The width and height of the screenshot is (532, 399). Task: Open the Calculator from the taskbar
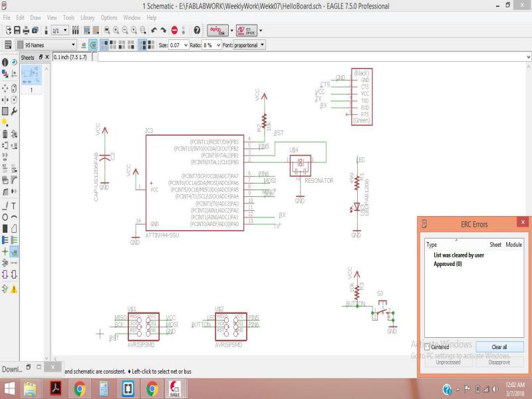[x=104, y=389]
